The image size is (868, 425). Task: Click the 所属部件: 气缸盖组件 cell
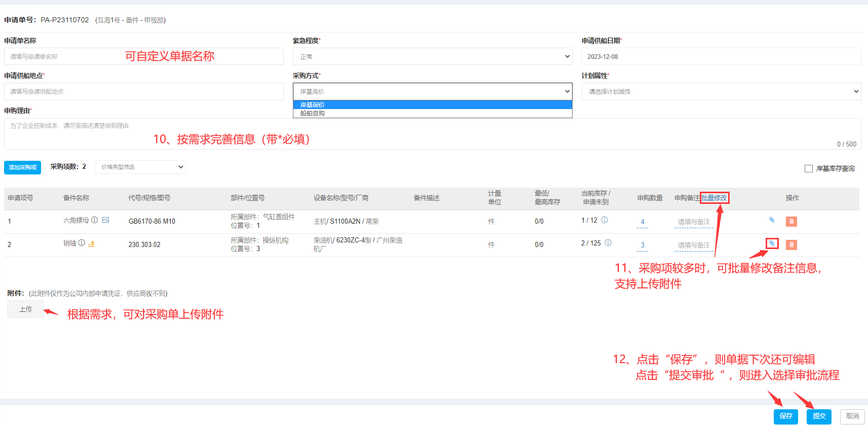262,221
